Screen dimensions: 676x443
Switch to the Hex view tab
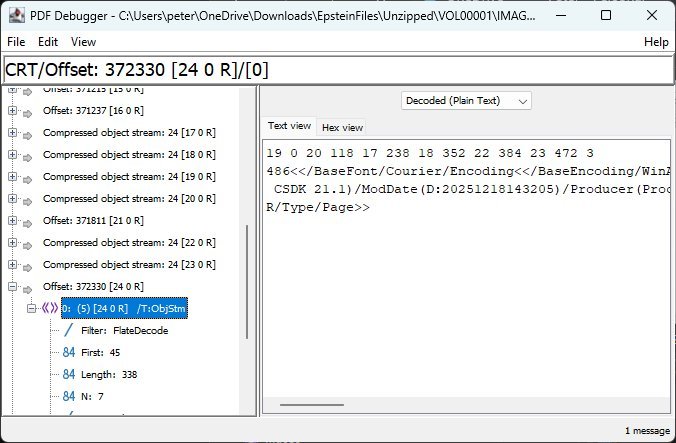[x=341, y=128]
